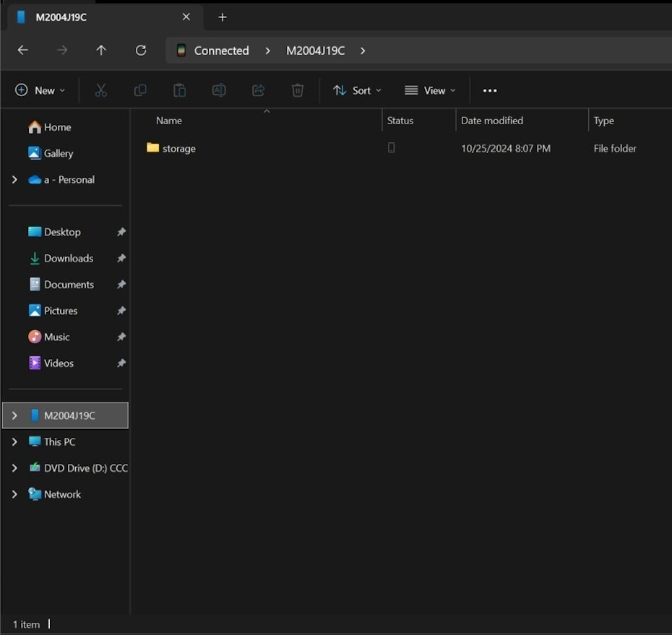Click the Share icon in toolbar
This screenshot has height=635, width=672.
tap(258, 90)
